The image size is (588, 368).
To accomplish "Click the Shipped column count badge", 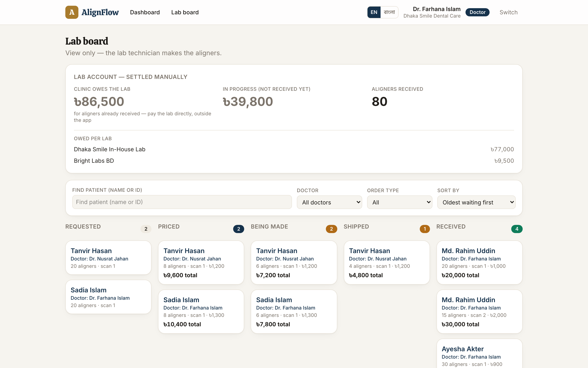I will [x=425, y=229].
